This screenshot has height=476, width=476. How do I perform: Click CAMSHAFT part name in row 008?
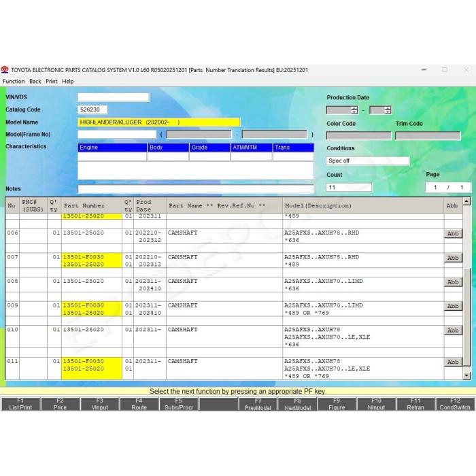[x=182, y=281]
